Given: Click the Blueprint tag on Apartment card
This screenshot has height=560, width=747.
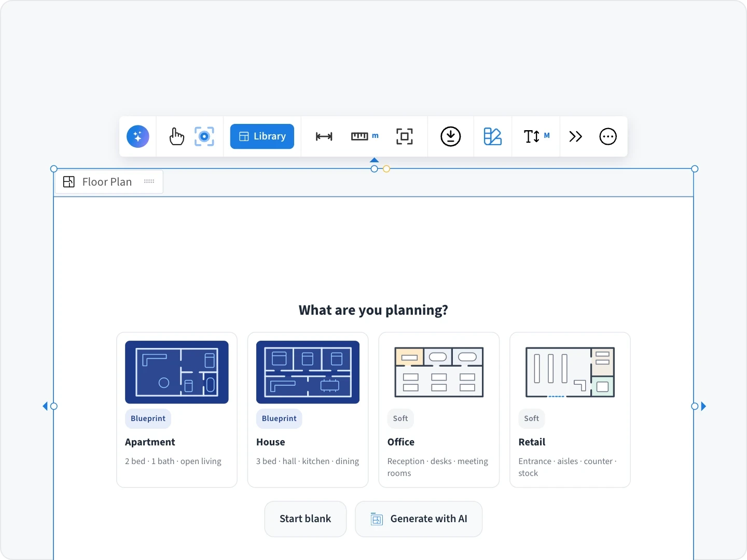Looking at the screenshot, I should [x=148, y=418].
